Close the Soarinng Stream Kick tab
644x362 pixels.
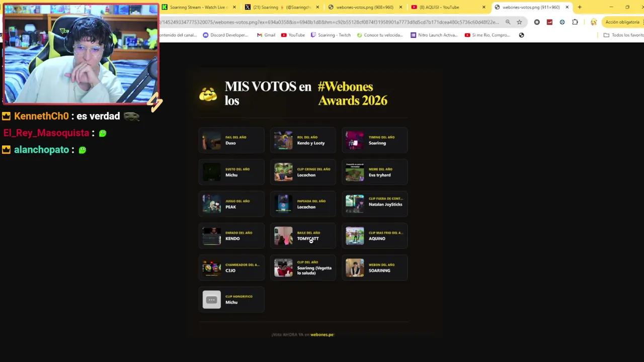(234, 7)
